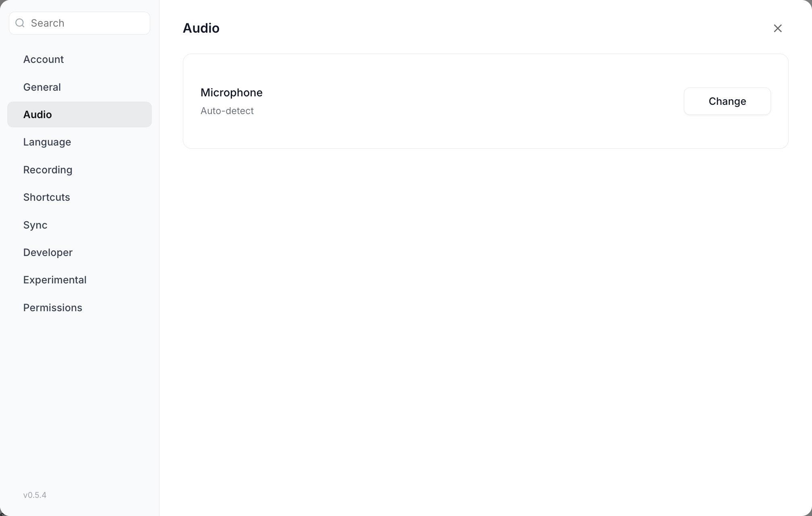
Task: Click the Search input field
Action: (79, 23)
